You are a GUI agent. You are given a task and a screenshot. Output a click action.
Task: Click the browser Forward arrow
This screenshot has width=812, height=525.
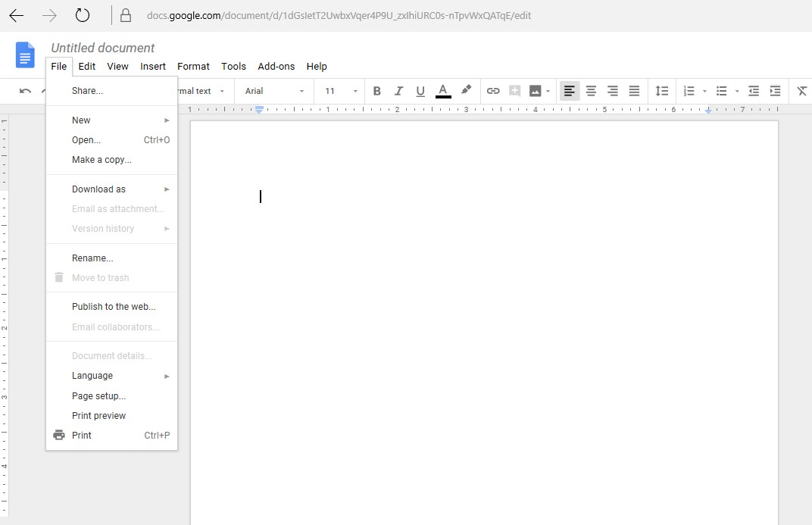(x=49, y=16)
